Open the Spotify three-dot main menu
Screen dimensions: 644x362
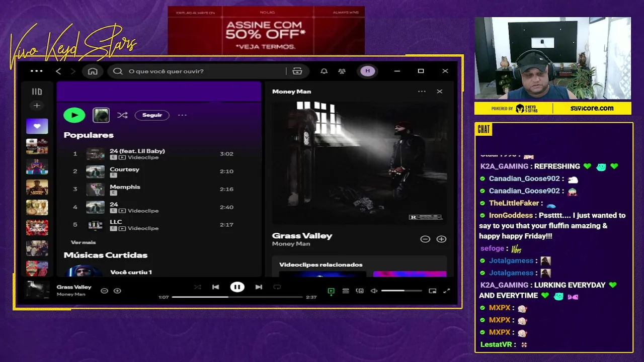(37, 71)
